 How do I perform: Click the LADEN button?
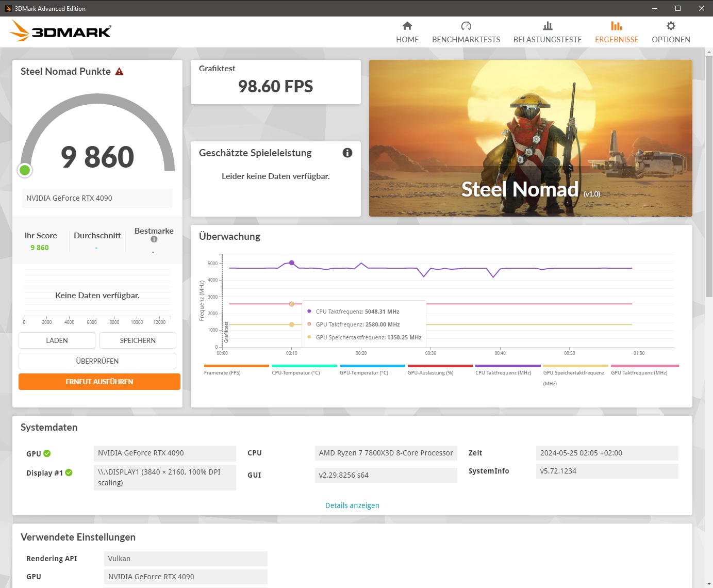[57, 340]
